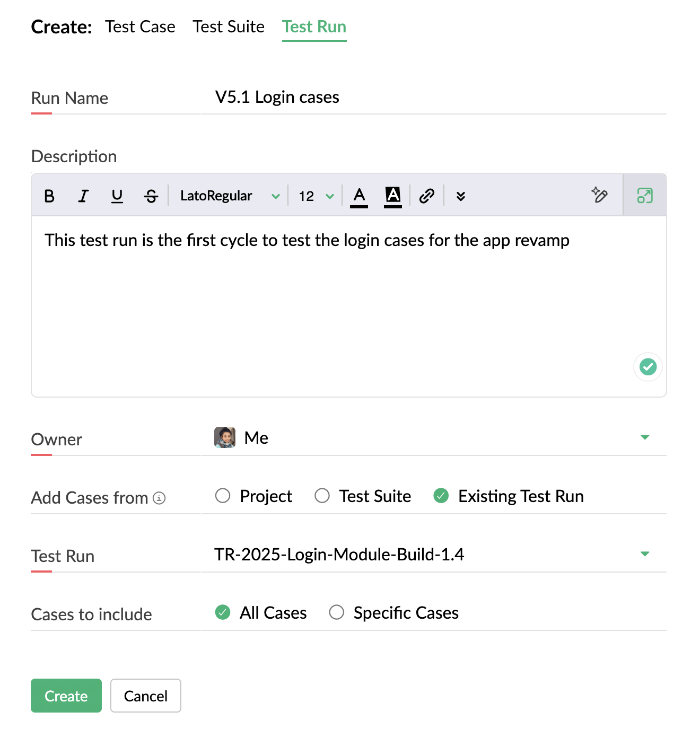Open the font size 12 dropdown
700x738 pixels.
[x=316, y=196]
